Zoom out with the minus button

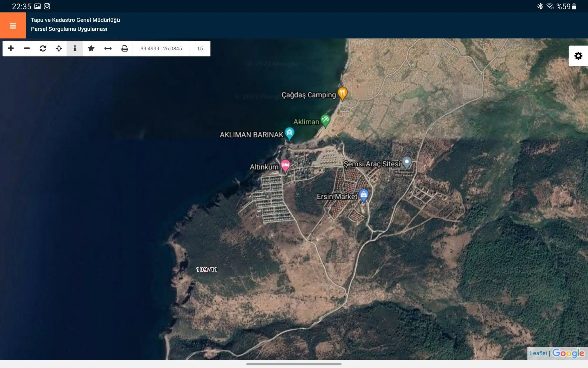[27, 48]
